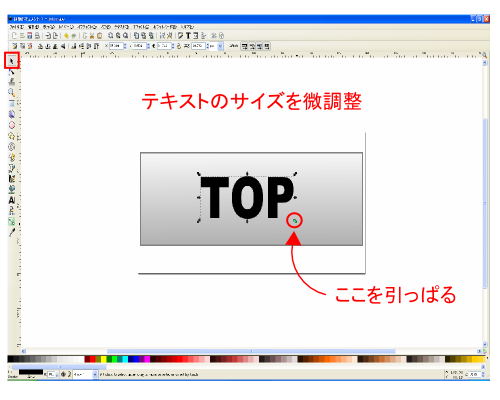The height and width of the screenshot is (400, 500).
Task: Open the File (ファイル) menu
Action: pos(17,27)
